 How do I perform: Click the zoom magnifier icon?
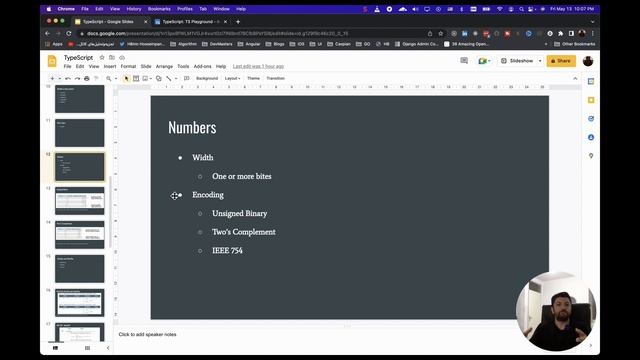pos(109,78)
